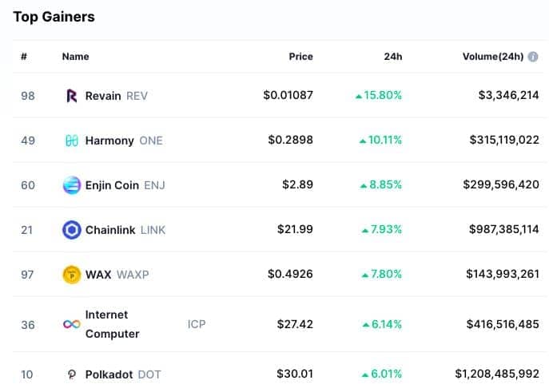Click the WAX WAXP name link
The width and height of the screenshot is (549, 392).
[117, 275]
